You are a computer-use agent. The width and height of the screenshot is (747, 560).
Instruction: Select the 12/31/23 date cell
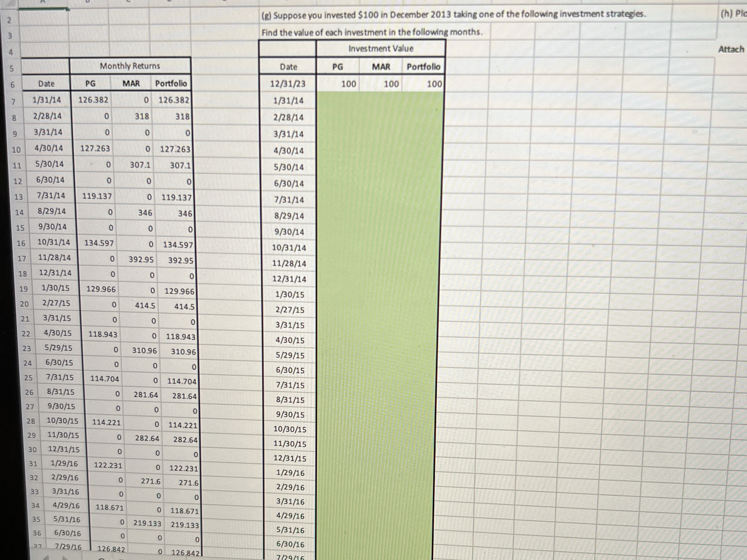(x=288, y=84)
